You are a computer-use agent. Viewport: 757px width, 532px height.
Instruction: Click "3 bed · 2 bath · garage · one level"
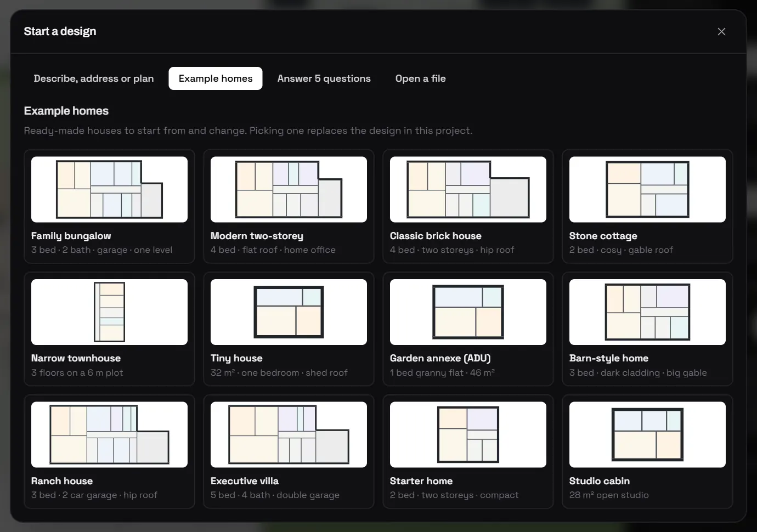click(101, 250)
